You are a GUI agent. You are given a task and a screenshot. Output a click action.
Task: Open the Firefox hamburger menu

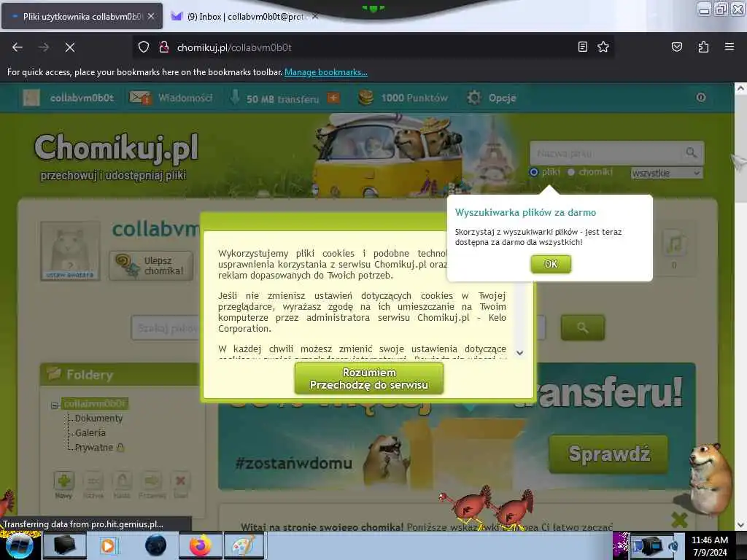pyautogui.click(x=729, y=47)
